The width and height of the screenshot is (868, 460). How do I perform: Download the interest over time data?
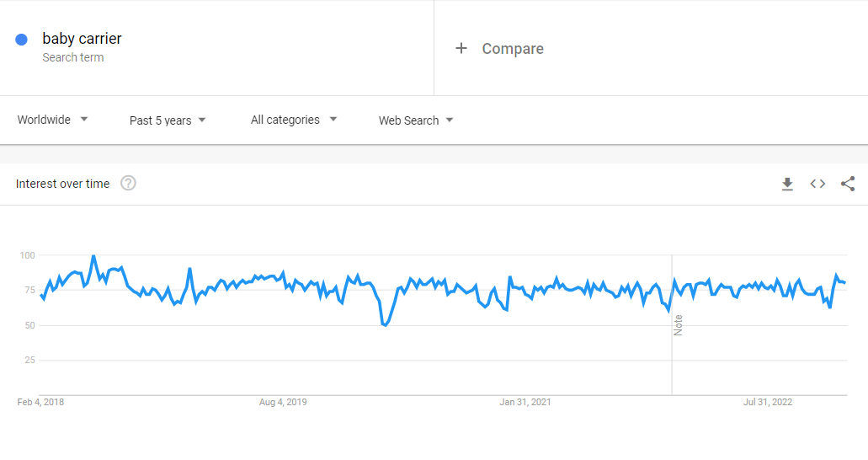point(787,184)
